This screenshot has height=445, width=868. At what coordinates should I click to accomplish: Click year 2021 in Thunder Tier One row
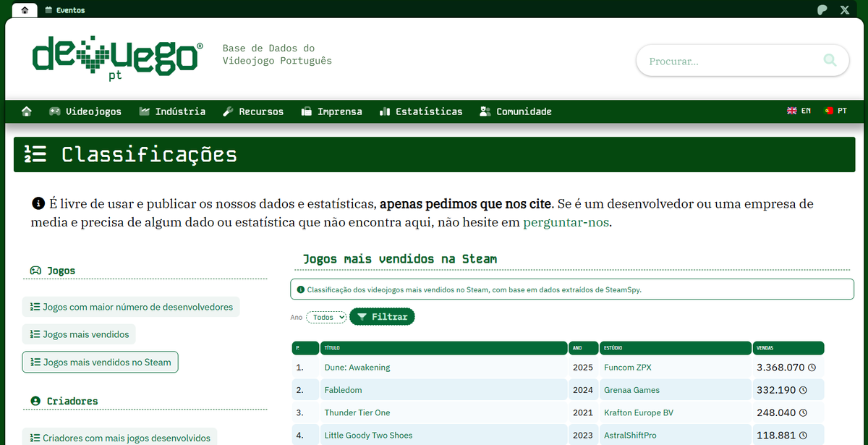coord(582,412)
